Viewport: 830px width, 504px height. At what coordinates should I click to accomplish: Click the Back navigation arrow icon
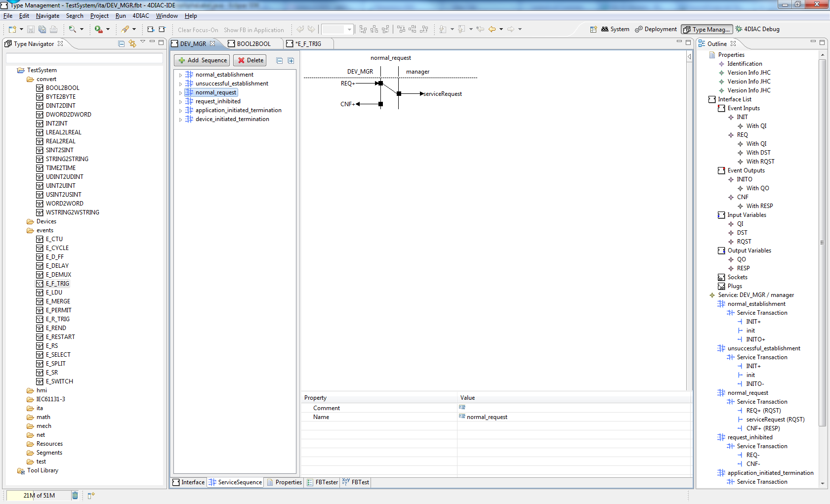pos(492,30)
